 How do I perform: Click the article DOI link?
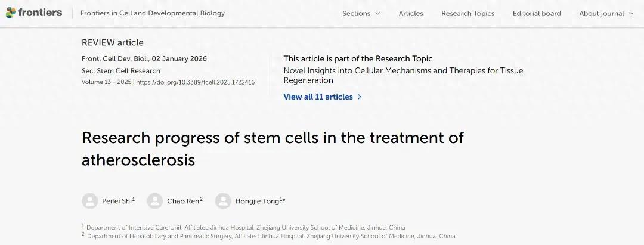pos(196,82)
